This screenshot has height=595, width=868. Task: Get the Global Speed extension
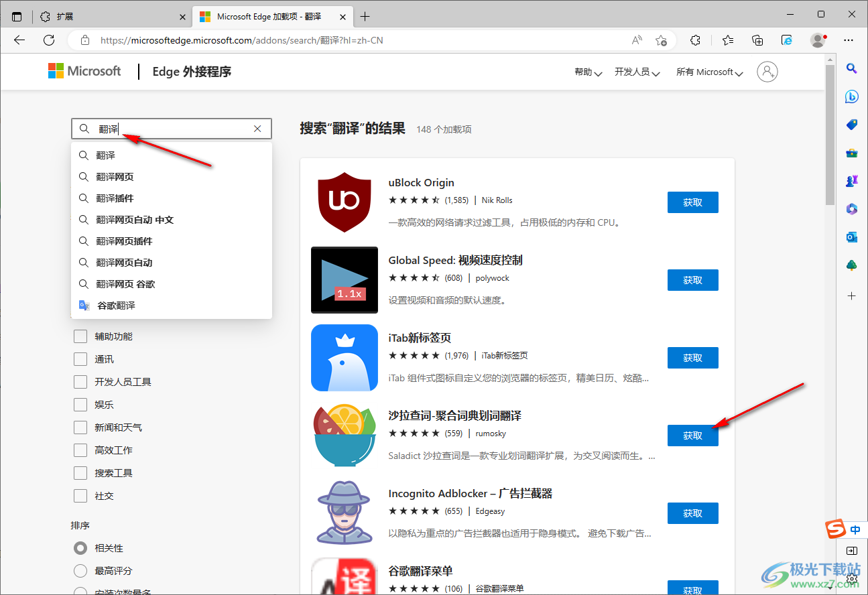tap(692, 280)
